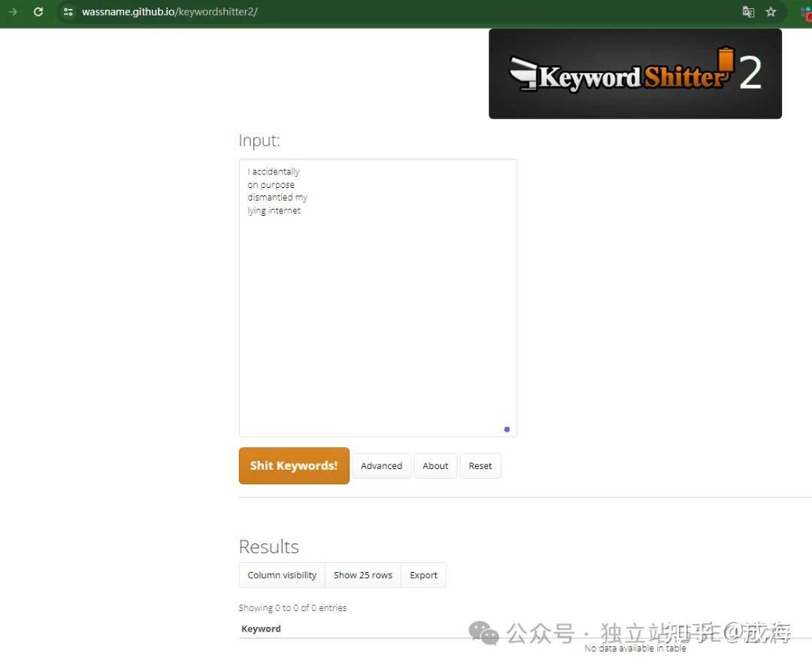
Task: Open the About section
Action: point(435,465)
